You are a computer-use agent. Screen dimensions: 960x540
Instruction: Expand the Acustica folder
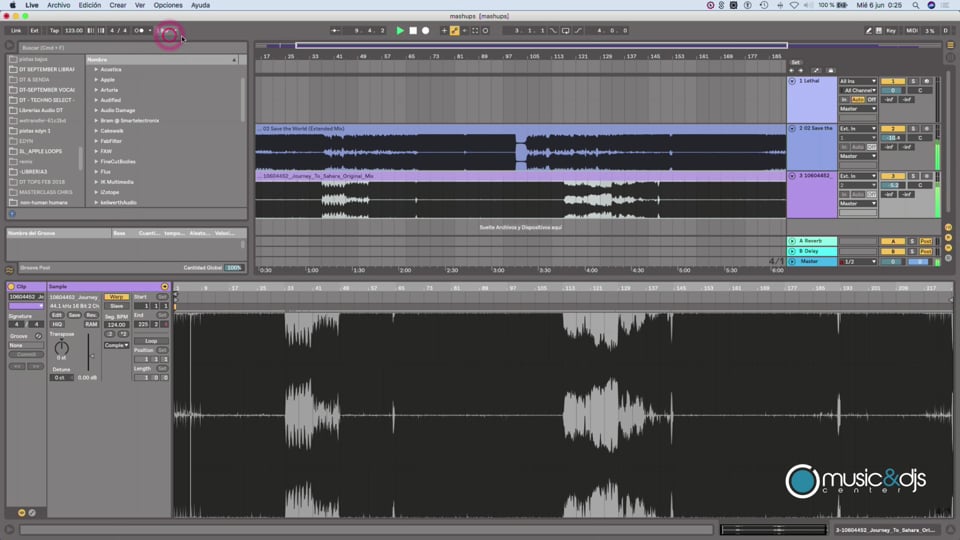pyautogui.click(x=96, y=70)
